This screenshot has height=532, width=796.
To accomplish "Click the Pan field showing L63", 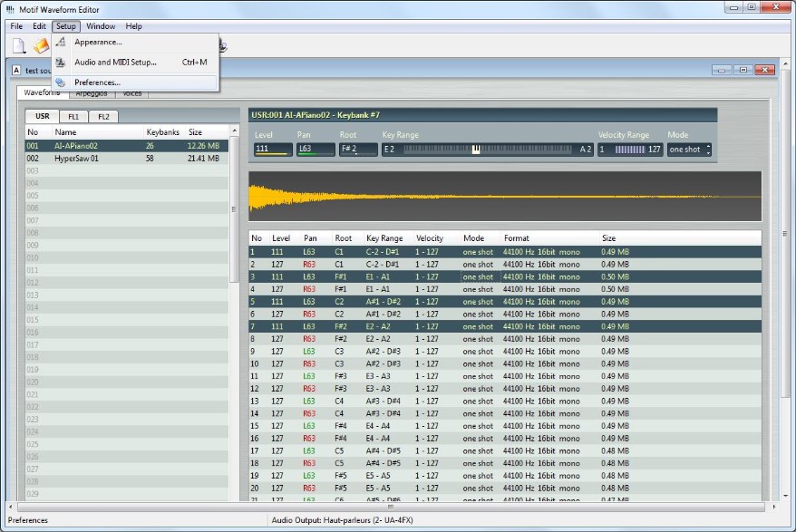I will pos(315,150).
